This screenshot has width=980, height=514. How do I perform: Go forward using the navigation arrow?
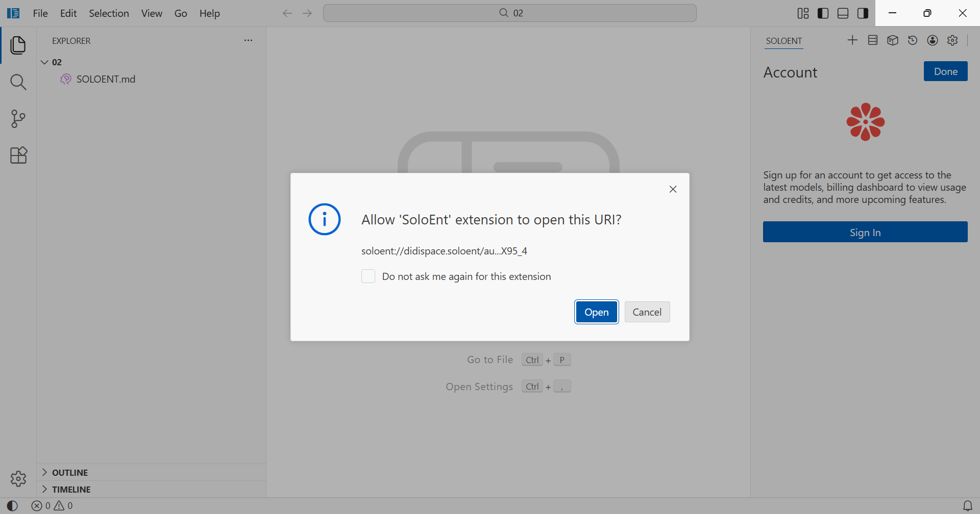(307, 13)
